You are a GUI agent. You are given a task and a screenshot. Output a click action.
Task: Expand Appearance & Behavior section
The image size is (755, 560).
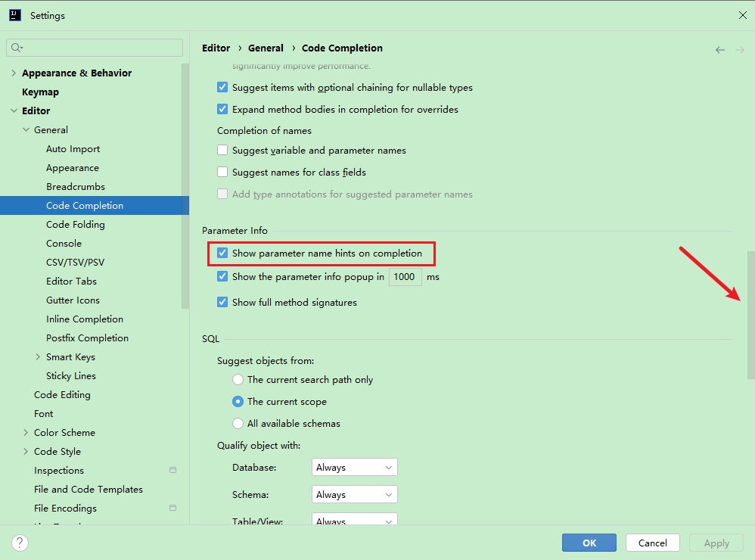point(14,73)
